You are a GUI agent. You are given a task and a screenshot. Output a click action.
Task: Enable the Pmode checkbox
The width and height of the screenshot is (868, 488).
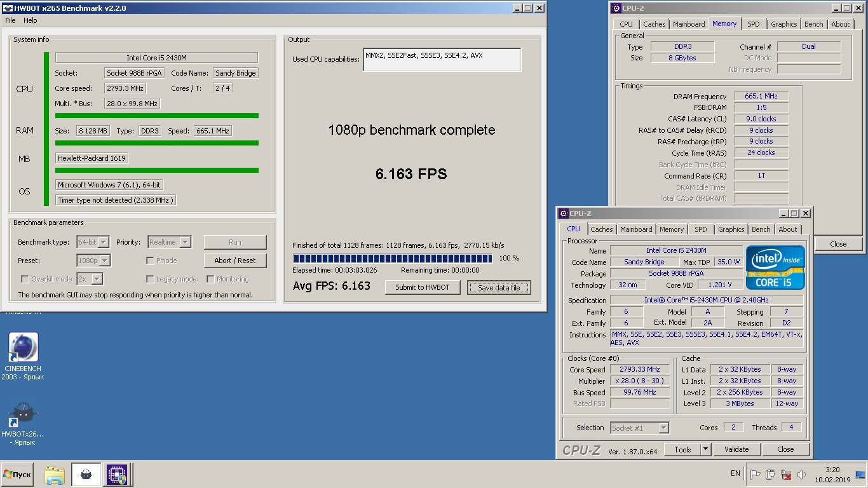pyautogui.click(x=150, y=261)
